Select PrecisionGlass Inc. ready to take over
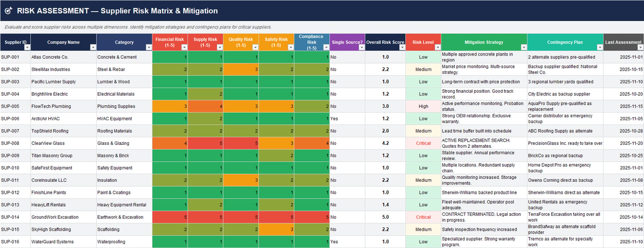This screenshot has height=248, width=644. pyautogui.click(x=565, y=143)
